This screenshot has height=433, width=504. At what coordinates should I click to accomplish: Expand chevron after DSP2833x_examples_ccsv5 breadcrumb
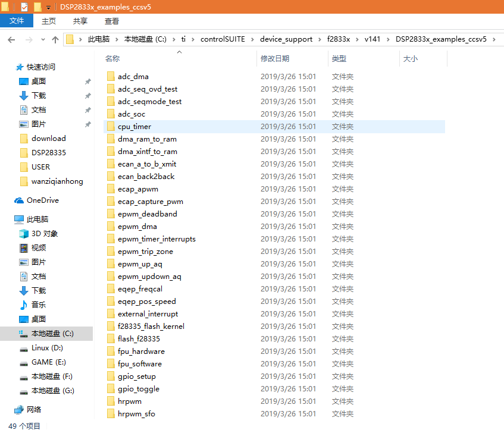pyautogui.click(x=494, y=39)
